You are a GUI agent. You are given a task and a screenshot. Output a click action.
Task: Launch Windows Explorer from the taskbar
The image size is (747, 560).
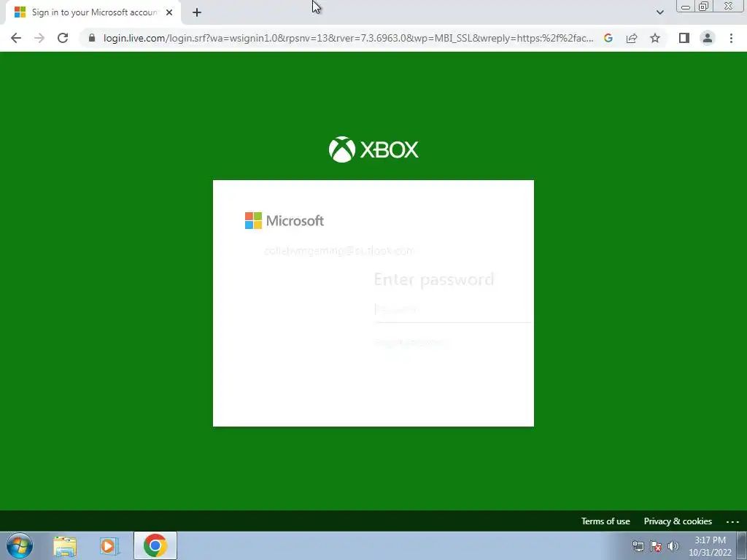click(65, 546)
